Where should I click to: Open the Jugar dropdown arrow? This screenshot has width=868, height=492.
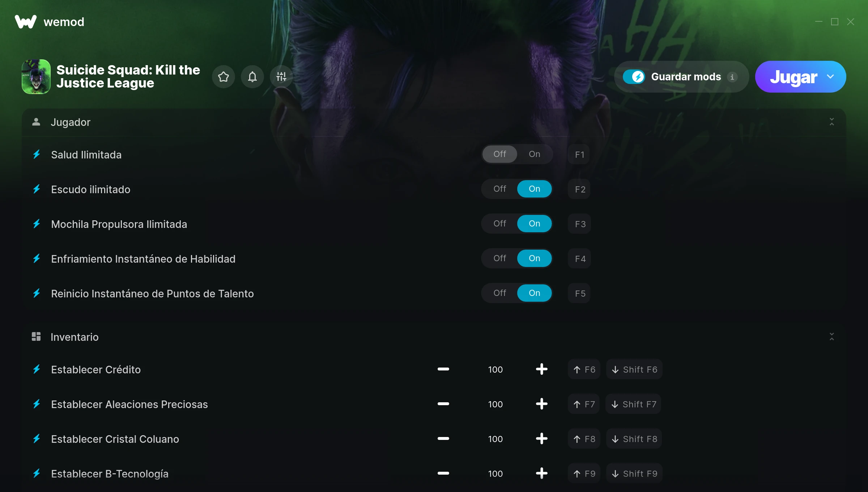[x=830, y=77]
